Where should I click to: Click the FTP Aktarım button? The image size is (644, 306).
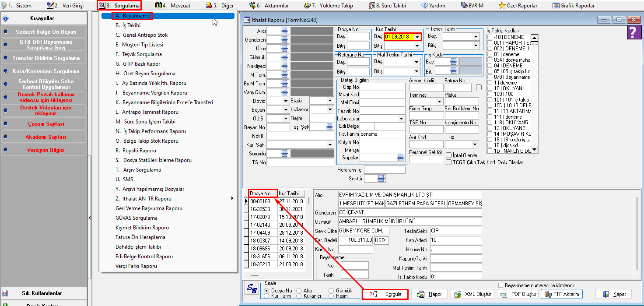click(x=562, y=294)
